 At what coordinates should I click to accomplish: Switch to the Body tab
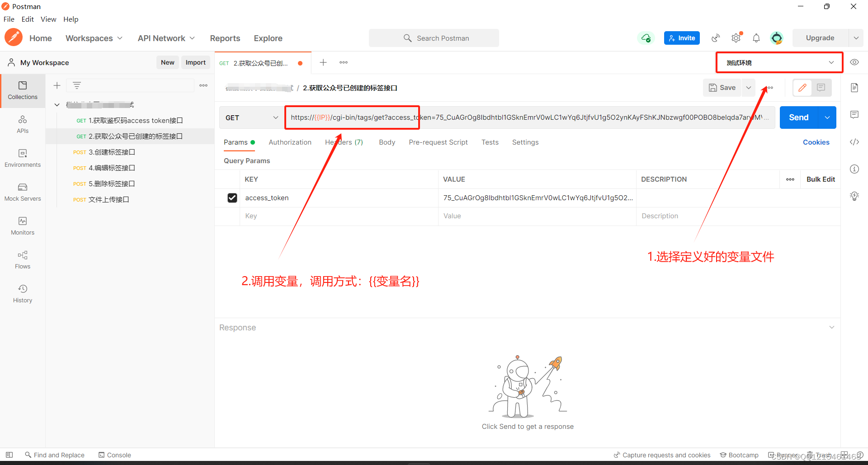click(387, 142)
